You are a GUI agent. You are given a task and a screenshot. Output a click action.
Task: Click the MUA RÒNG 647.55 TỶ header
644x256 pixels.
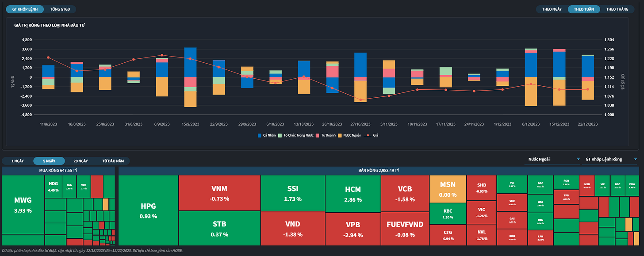[58, 170]
